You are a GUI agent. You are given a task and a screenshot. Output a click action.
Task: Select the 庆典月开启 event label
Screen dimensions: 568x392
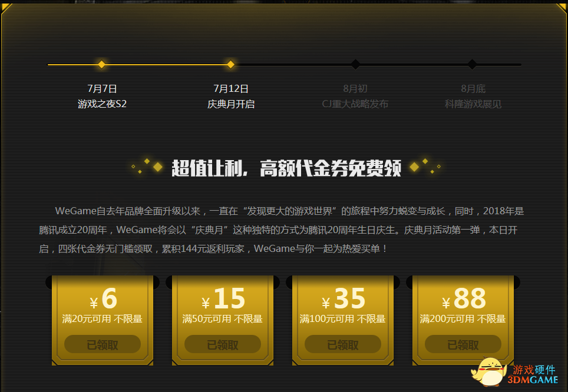pyautogui.click(x=231, y=104)
